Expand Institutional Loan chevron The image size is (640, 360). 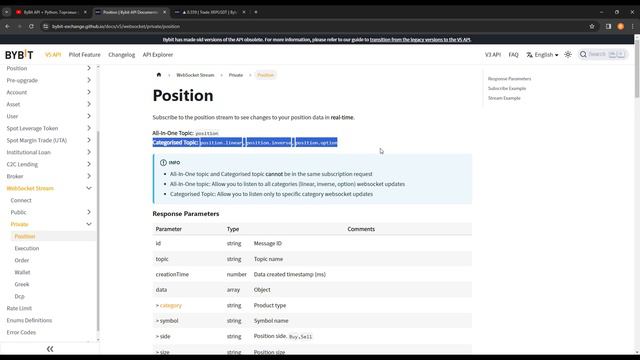tap(89, 152)
